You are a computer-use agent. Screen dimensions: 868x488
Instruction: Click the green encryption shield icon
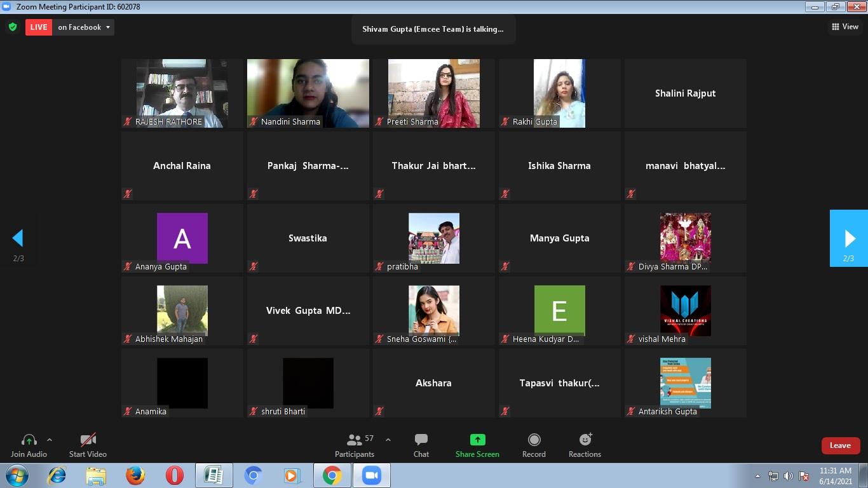click(13, 27)
